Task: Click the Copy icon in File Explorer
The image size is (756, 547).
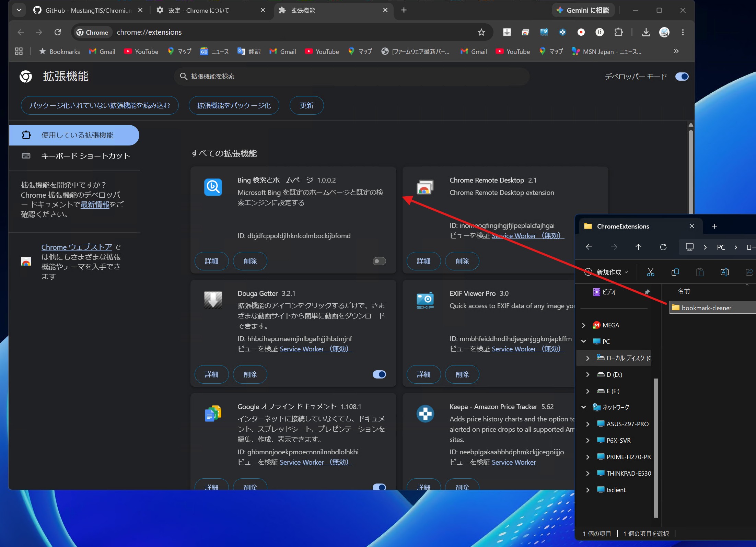Action: (x=675, y=272)
